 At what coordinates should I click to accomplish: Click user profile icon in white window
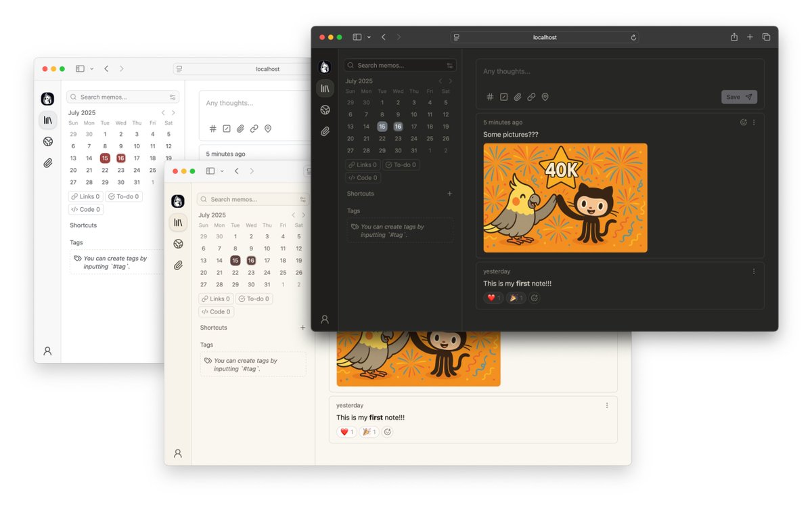pos(47,351)
